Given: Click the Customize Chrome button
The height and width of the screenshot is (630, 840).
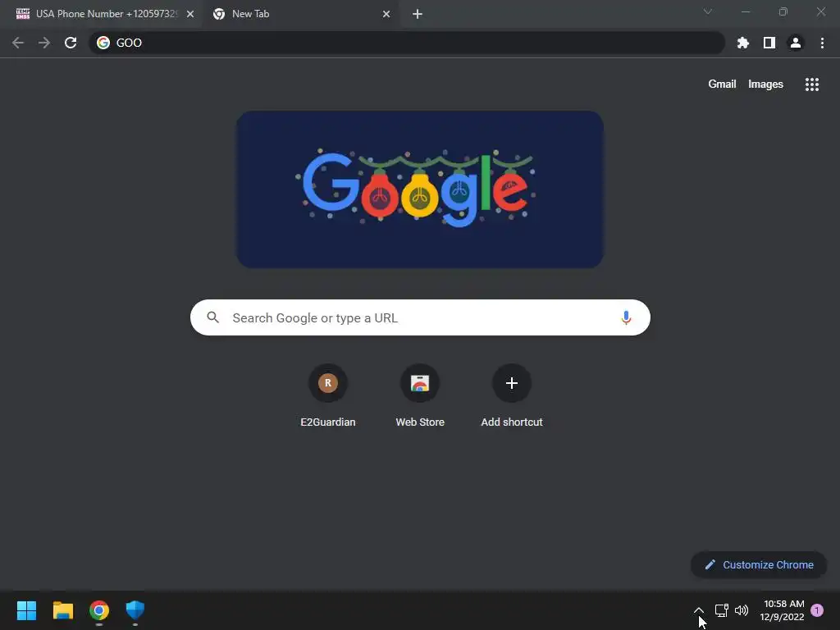Looking at the screenshot, I should pos(759,564).
